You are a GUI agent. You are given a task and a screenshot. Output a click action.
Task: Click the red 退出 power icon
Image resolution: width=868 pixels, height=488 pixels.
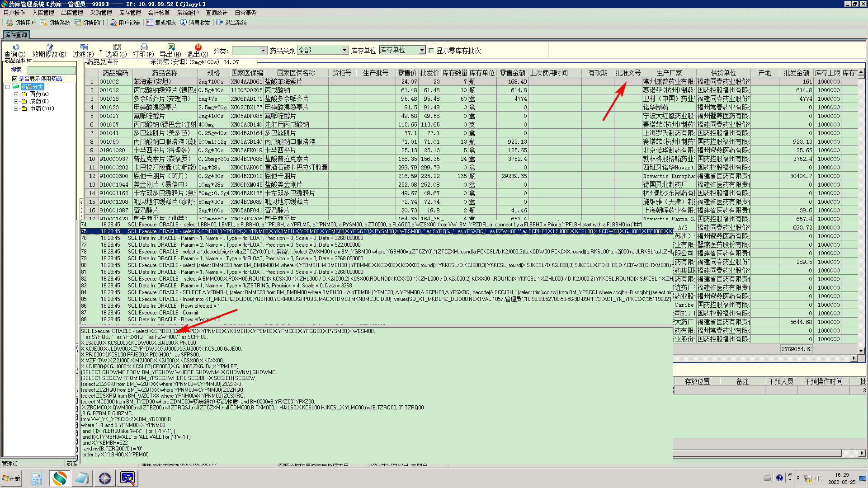coord(198,47)
